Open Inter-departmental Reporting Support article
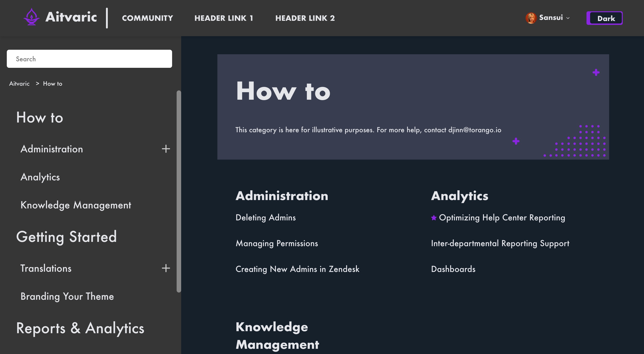The height and width of the screenshot is (354, 644). [500, 243]
